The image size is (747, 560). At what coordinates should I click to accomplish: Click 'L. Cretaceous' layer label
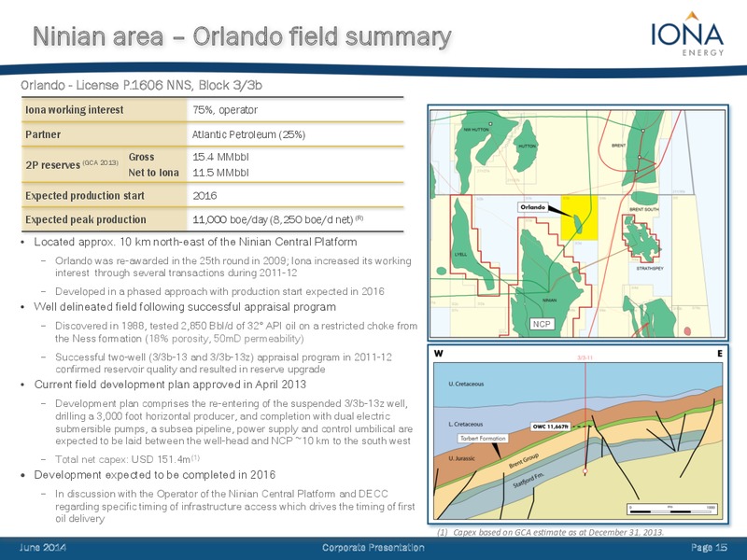465,424
